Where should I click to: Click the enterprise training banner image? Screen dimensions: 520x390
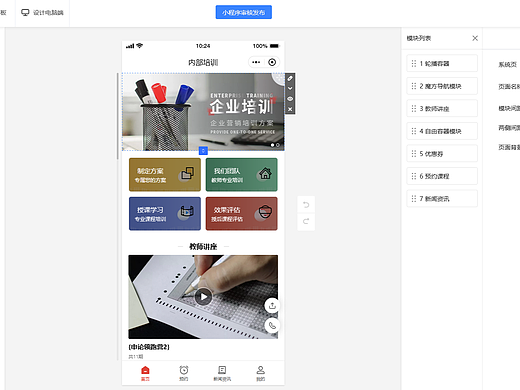click(203, 112)
